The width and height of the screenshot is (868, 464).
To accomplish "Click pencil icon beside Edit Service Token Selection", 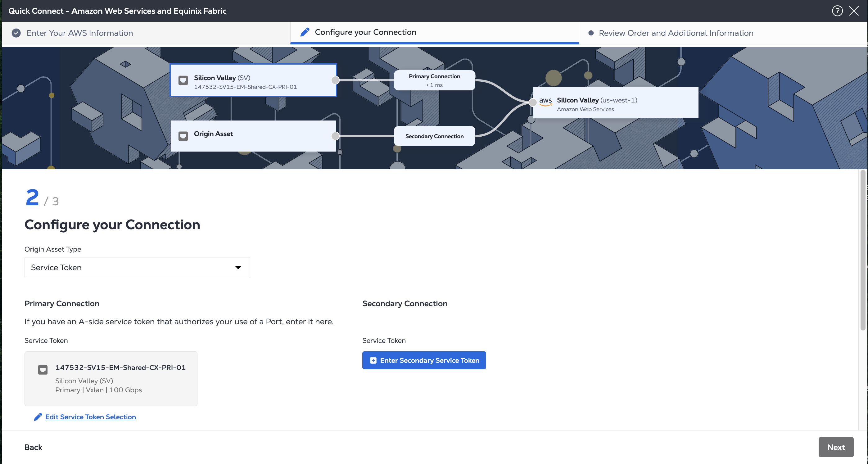I will click(38, 417).
